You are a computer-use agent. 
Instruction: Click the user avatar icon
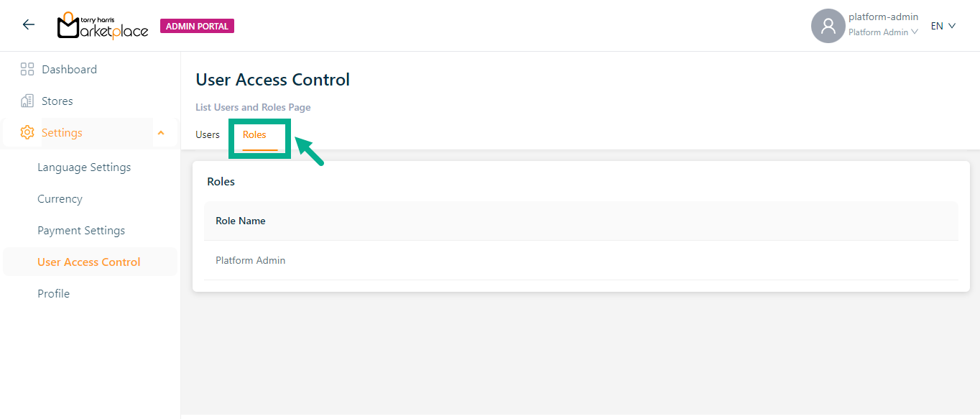click(x=828, y=26)
